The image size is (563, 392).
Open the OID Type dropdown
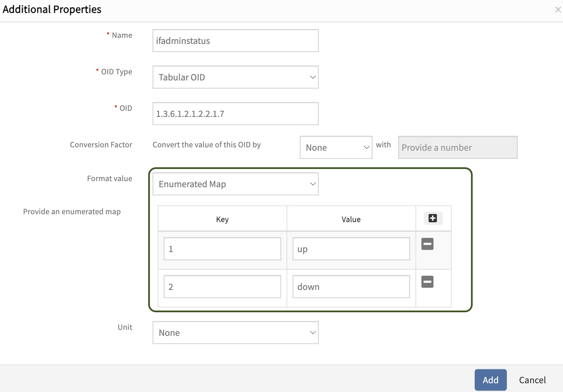tap(235, 77)
